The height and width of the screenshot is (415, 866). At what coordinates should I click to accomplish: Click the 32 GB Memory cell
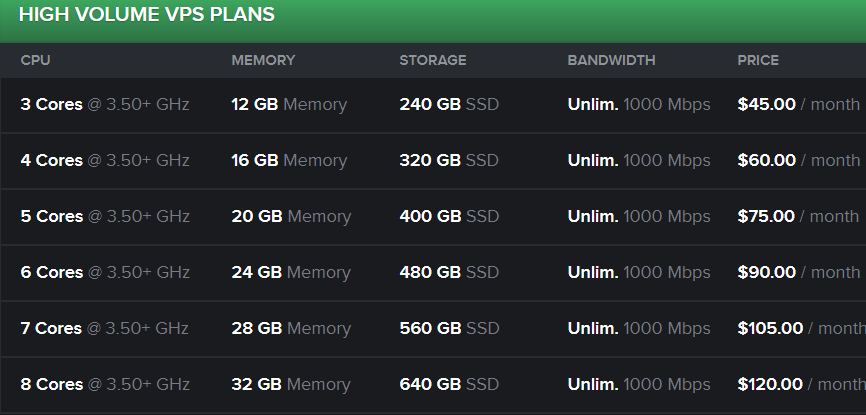coord(291,384)
